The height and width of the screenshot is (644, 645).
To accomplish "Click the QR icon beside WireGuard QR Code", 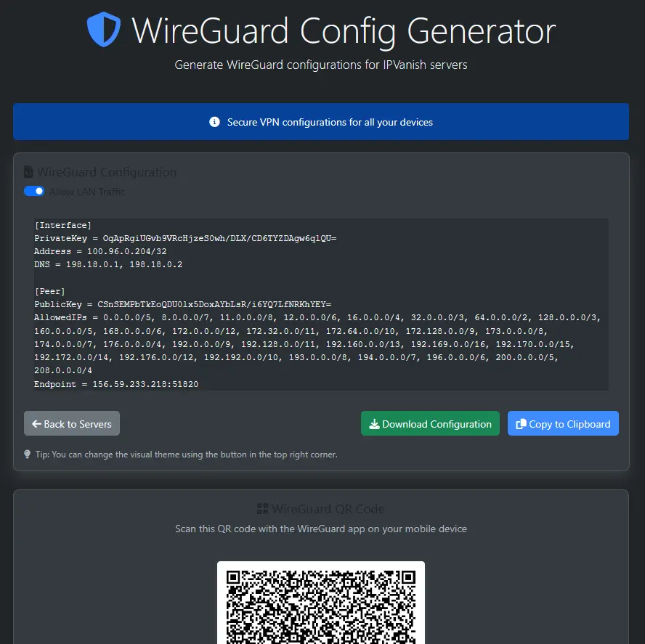I will (262, 509).
